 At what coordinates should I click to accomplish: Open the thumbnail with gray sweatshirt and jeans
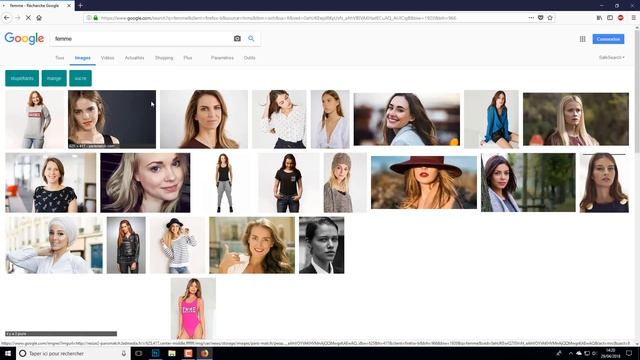click(35, 119)
